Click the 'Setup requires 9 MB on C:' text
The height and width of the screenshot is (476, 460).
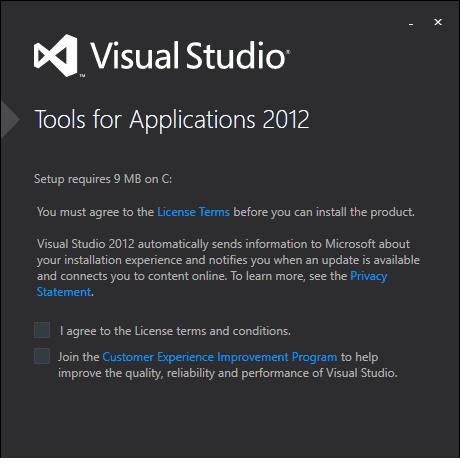pyautogui.click(x=103, y=179)
